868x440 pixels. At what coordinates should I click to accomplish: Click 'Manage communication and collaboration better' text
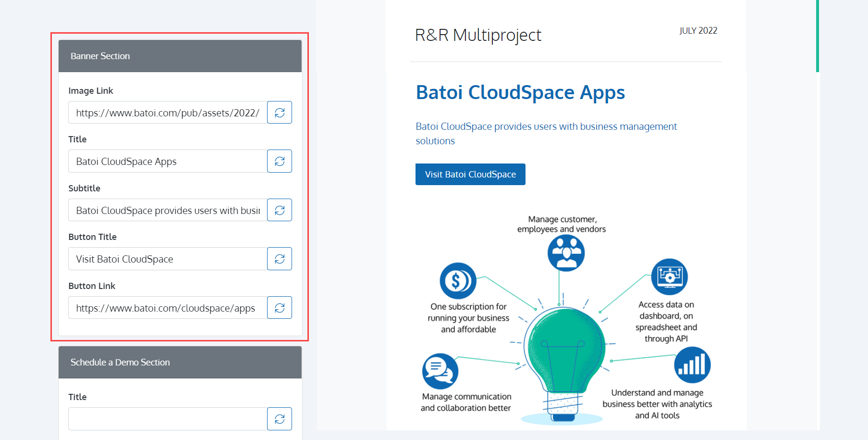466,402
